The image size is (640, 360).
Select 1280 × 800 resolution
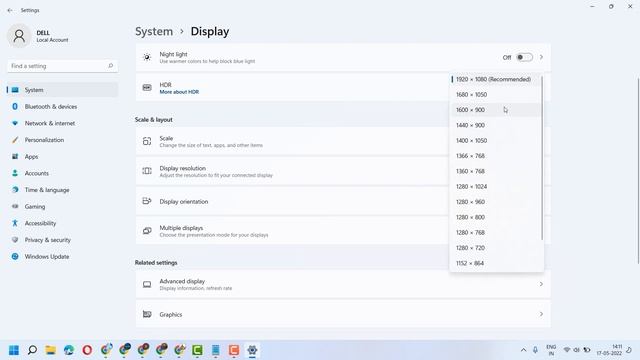click(496, 217)
